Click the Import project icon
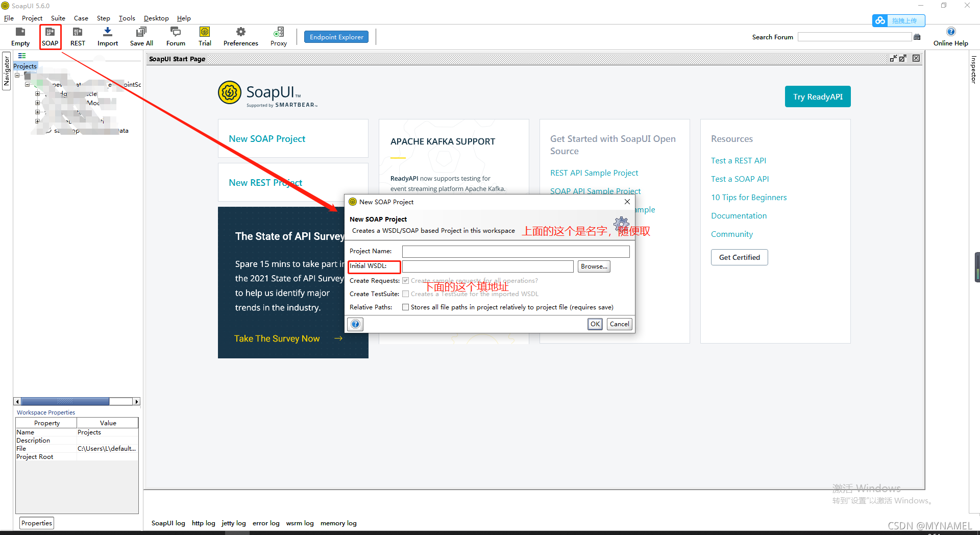Screen dimensions: 980x535 coord(108,37)
